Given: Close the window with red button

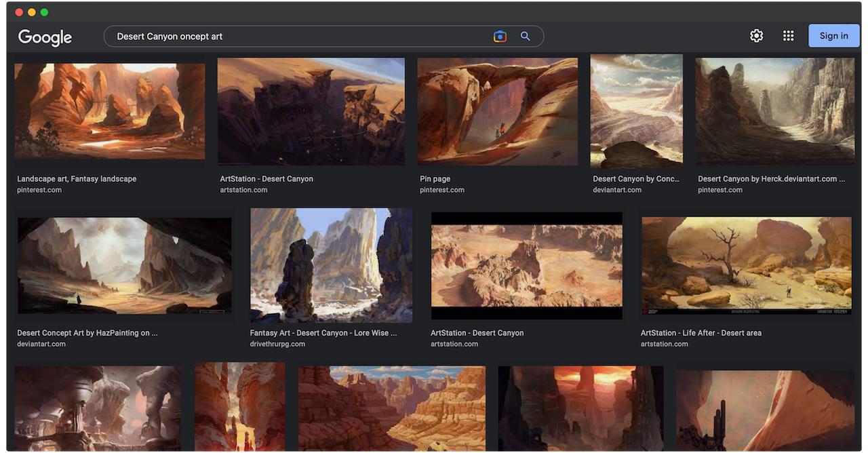Looking at the screenshot, I should (18, 12).
